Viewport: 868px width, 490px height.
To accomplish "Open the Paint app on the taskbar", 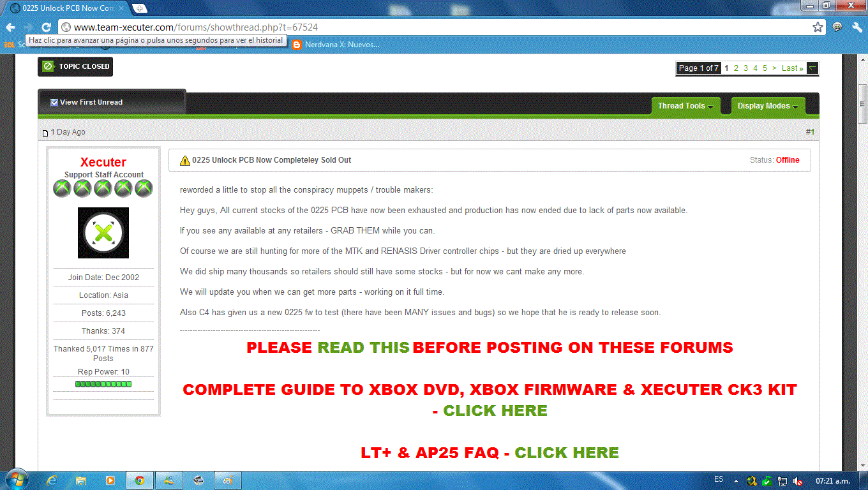I will [x=227, y=480].
